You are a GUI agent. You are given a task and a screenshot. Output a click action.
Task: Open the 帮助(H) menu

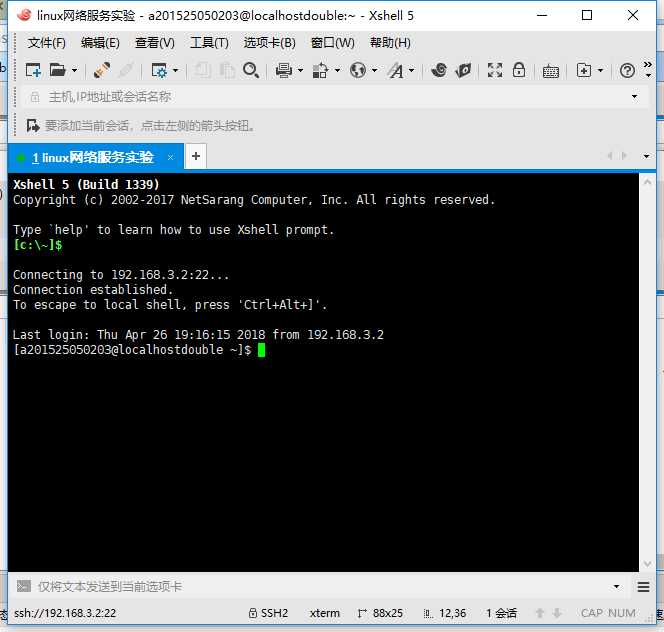390,43
